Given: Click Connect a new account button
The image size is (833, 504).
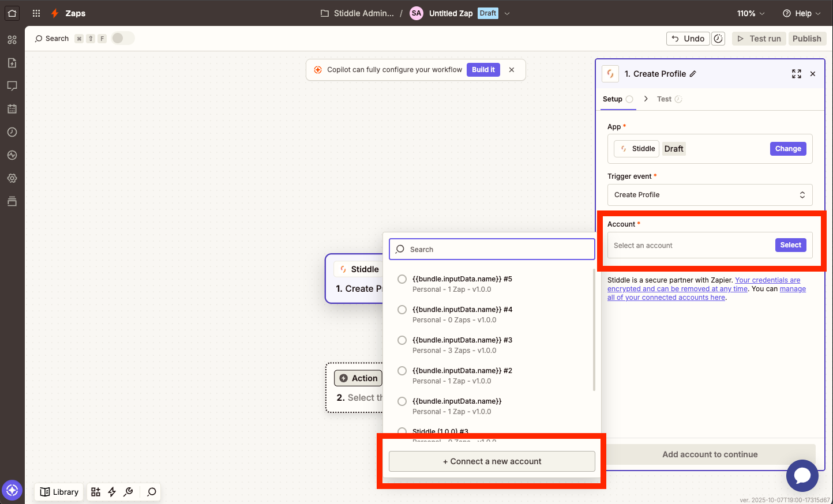Looking at the screenshot, I should pyautogui.click(x=491, y=461).
